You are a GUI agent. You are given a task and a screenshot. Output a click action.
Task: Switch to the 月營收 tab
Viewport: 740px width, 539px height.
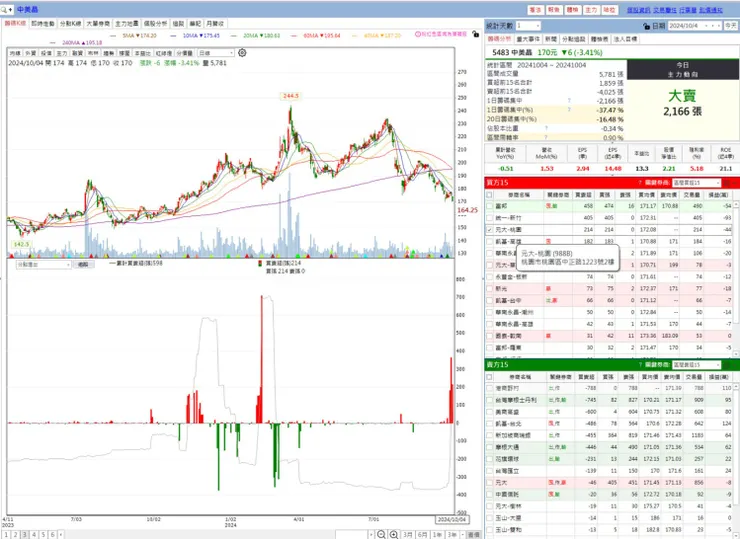tap(215, 24)
